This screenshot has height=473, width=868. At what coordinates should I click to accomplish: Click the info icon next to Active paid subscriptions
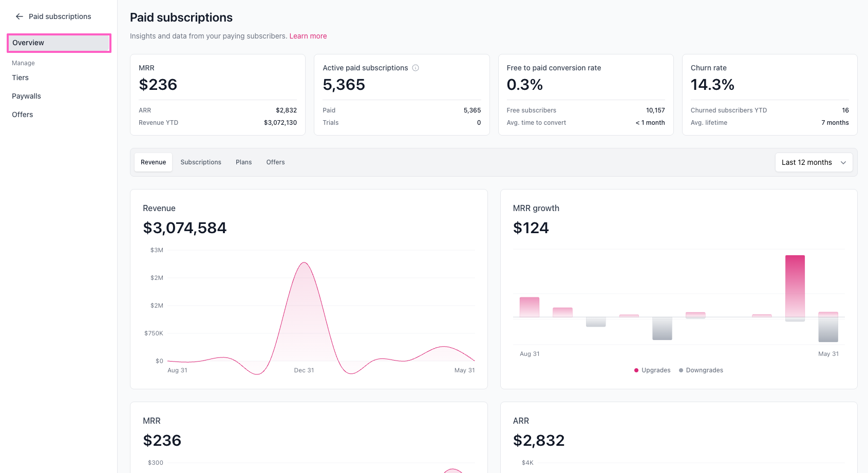(416, 68)
